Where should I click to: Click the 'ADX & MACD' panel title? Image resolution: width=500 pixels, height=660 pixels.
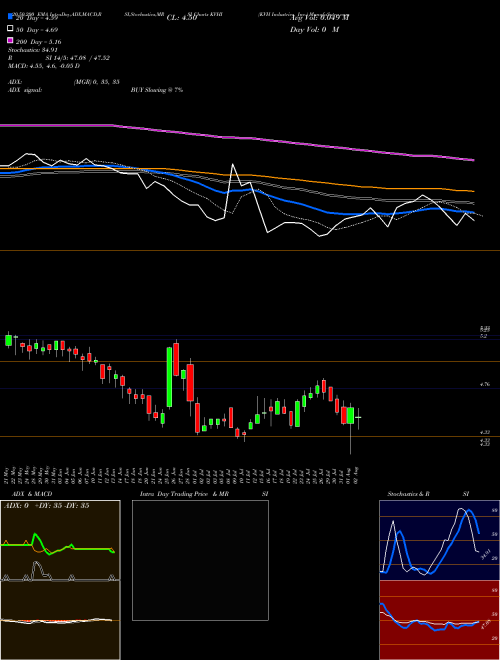pyautogui.click(x=32, y=494)
